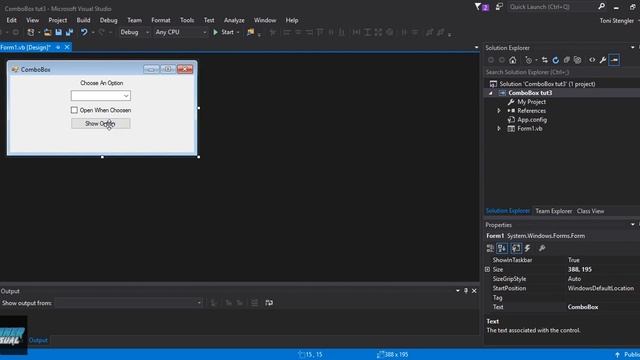This screenshot has height=360, width=640.
Task: Click the Pending Changes Filter icon
Action: [x=529, y=60]
